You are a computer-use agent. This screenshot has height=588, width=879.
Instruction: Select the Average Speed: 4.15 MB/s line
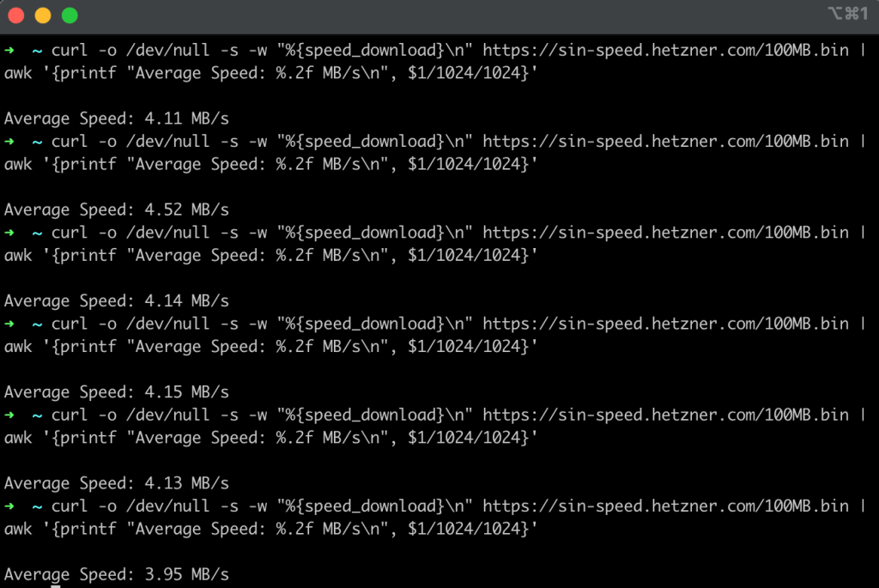[117, 391]
